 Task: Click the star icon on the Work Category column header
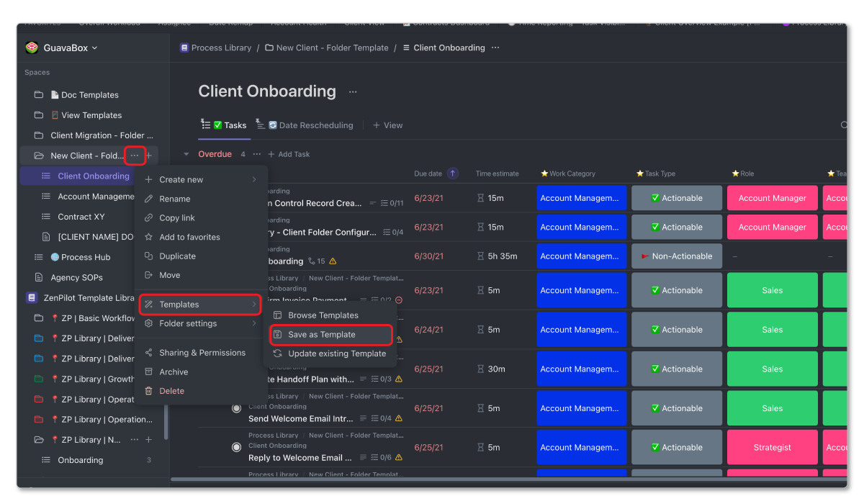(x=545, y=174)
